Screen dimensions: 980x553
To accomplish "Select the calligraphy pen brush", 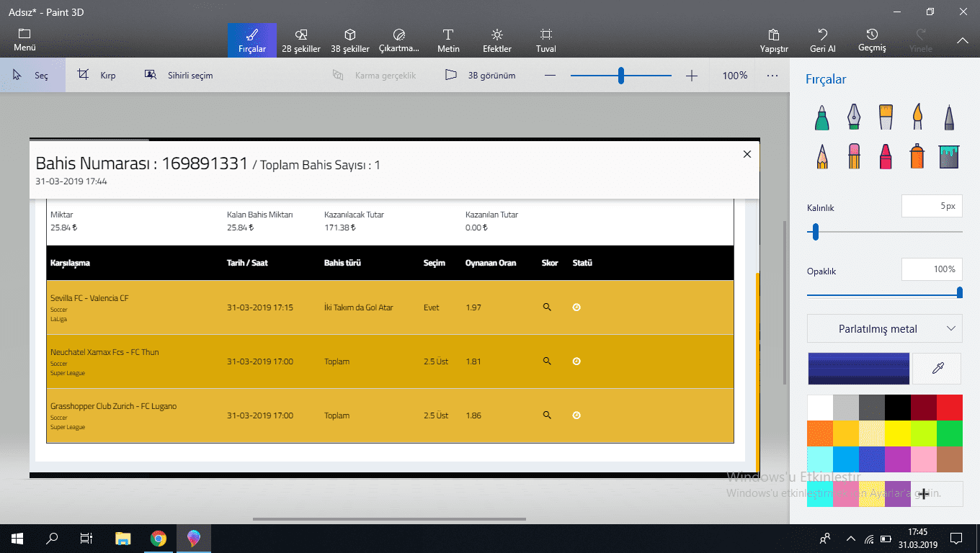I will [854, 117].
